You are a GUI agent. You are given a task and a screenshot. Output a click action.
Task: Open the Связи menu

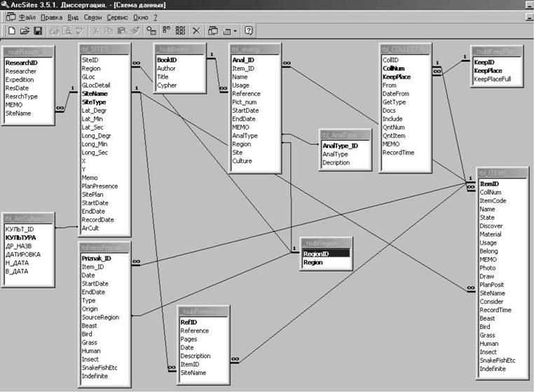click(x=93, y=17)
